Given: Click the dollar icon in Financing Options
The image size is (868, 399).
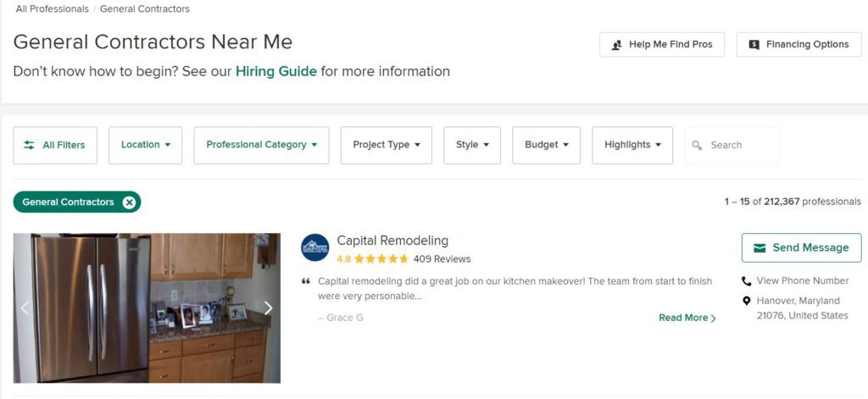Looking at the screenshot, I should coord(754,45).
